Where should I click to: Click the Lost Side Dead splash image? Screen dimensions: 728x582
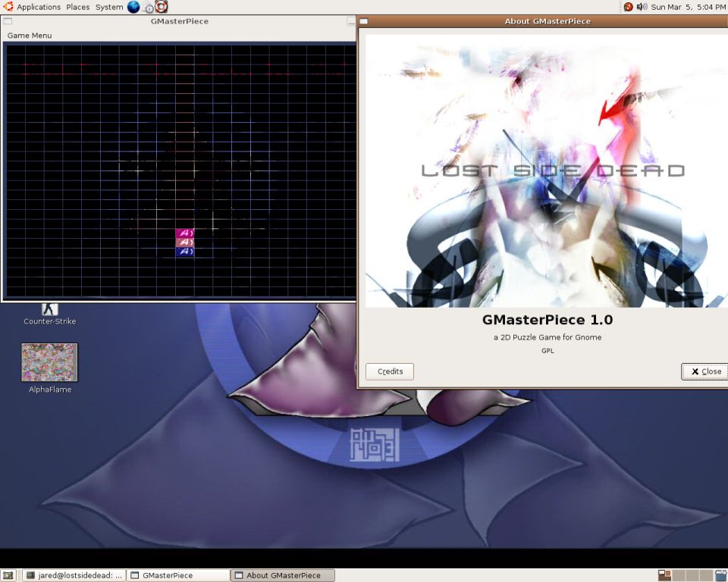(x=547, y=171)
